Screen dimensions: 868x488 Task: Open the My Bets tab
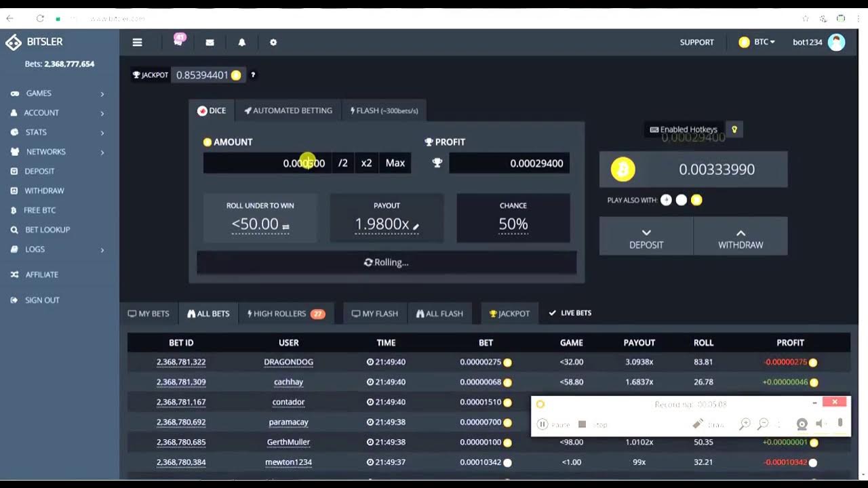(x=149, y=313)
